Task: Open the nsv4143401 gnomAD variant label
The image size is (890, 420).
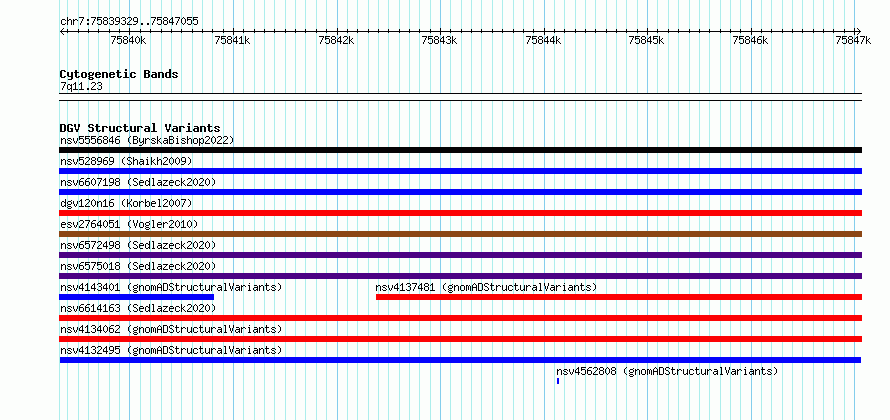Action: (x=171, y=287)
